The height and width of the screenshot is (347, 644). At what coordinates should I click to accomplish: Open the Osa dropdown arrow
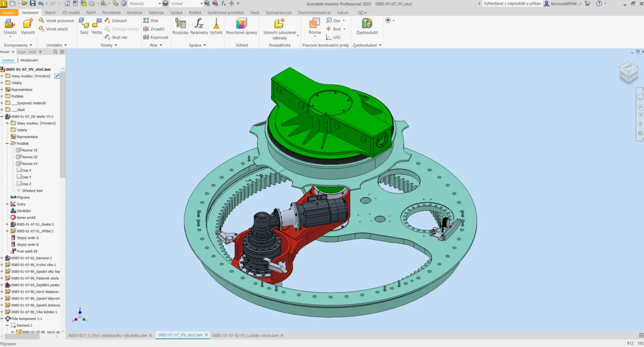(344, 21)
